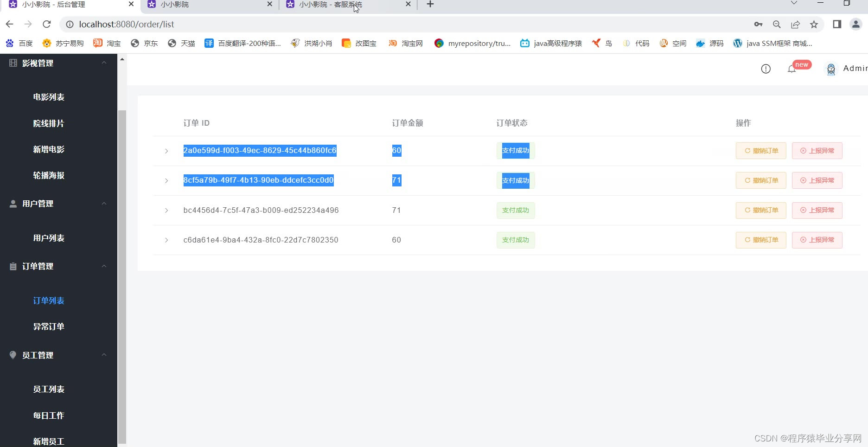Click 上报异常 for order 8cf5a79b

coord(817,180)
